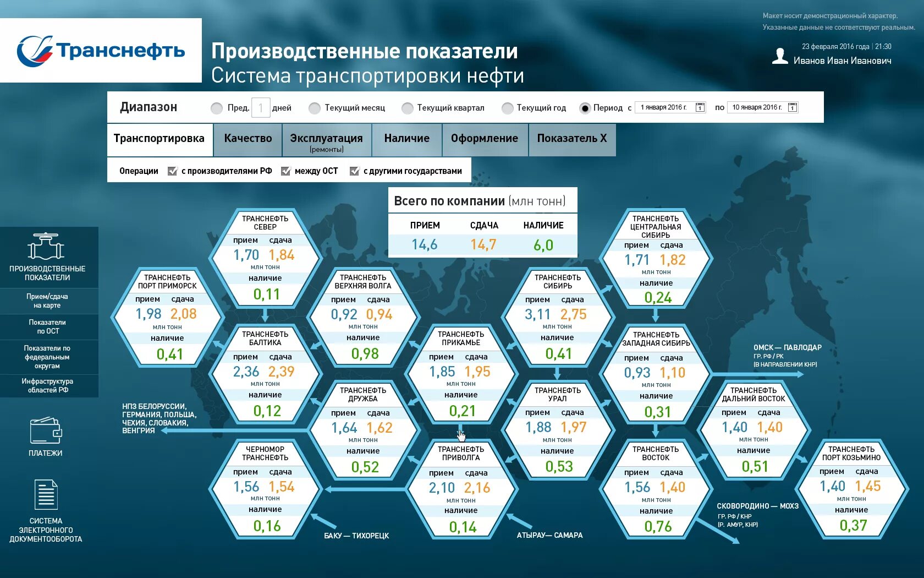The width and height of the screenshot is (924, 578).
Task: Toggle checkbox между ОСТ
Action: pyautogui.click(x=285, y=171)
